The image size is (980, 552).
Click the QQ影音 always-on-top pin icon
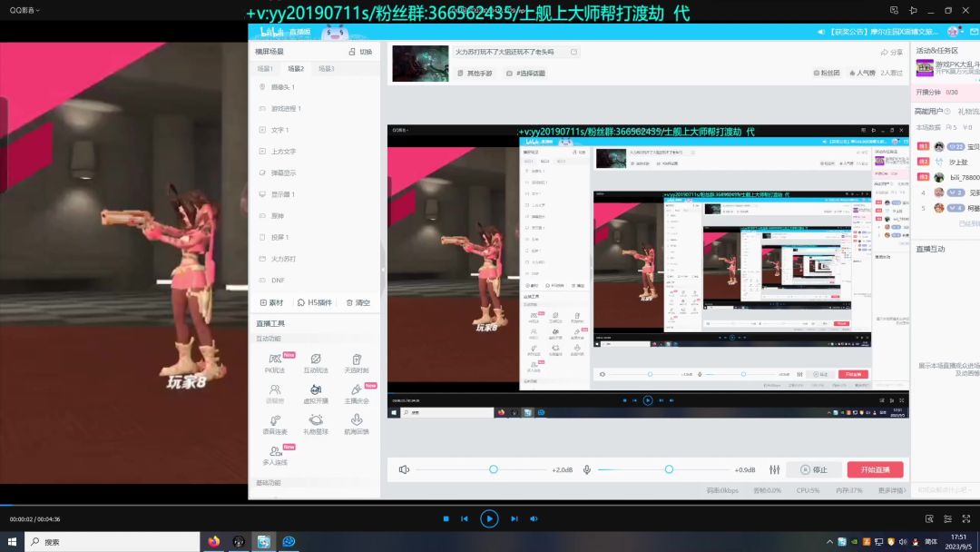[x=913, y=11]
